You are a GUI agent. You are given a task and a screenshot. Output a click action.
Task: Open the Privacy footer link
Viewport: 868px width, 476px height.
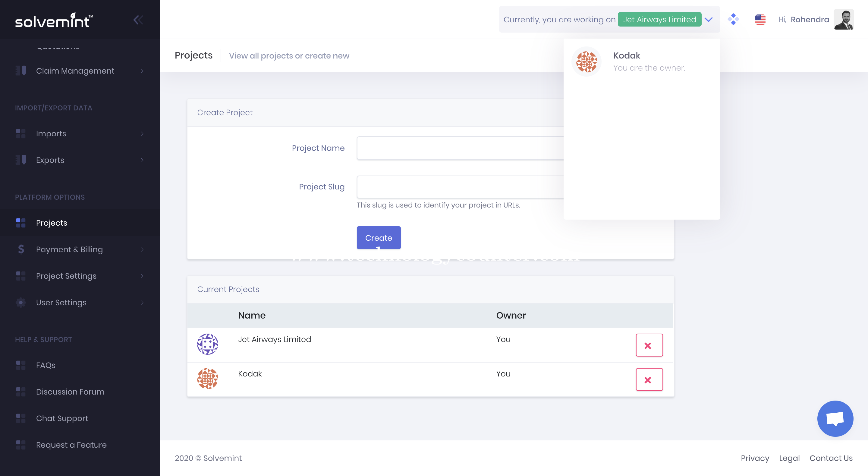(x=755, y=458)
